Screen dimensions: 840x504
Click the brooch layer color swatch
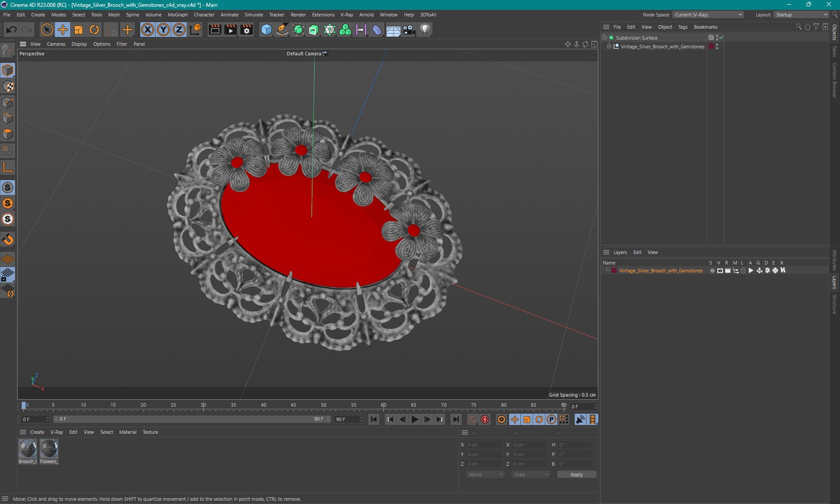(614, 271)
